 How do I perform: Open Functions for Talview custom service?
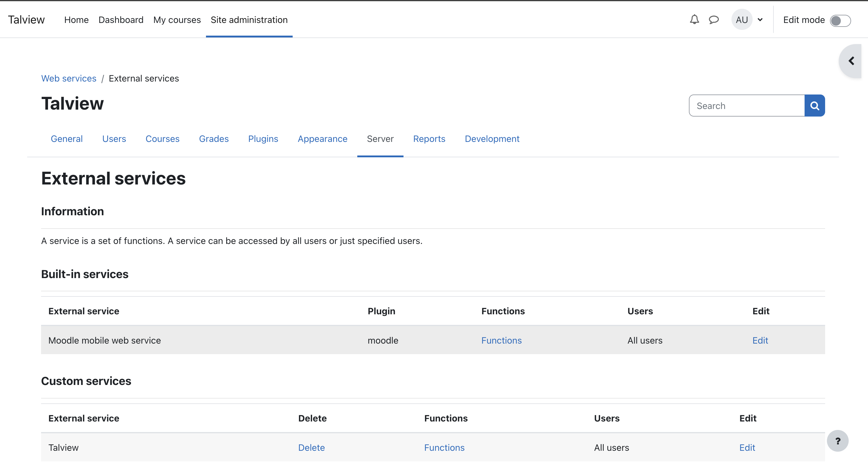click(x=444, y=447)
